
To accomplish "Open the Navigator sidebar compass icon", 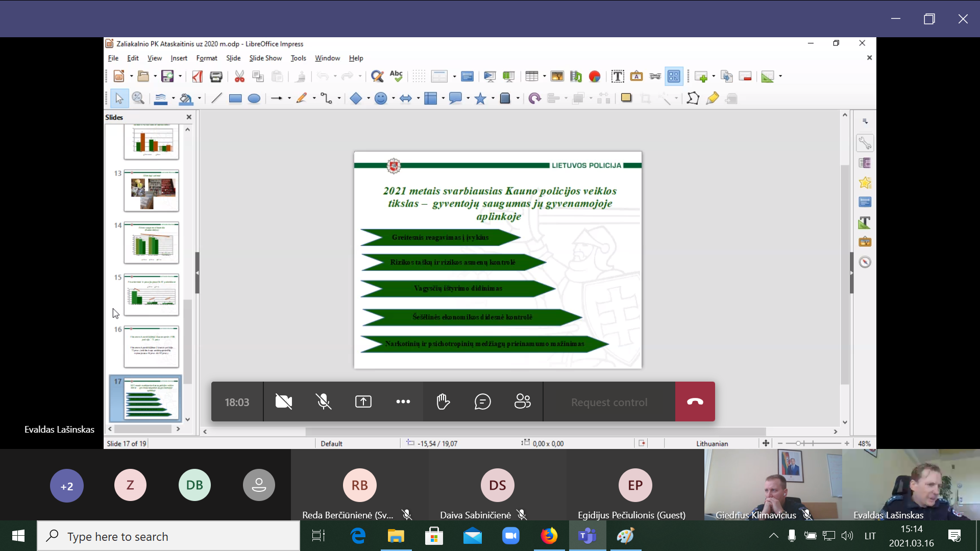I will [865, 262].
